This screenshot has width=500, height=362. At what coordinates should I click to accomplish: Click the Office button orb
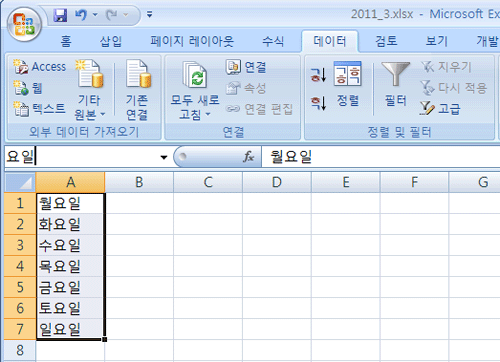point(24,25)
